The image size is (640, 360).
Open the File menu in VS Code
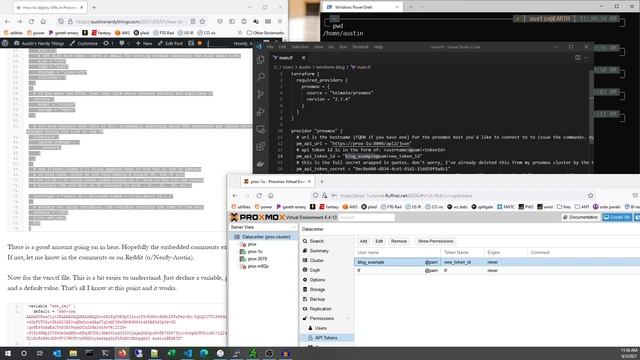[x=270, y=47]
